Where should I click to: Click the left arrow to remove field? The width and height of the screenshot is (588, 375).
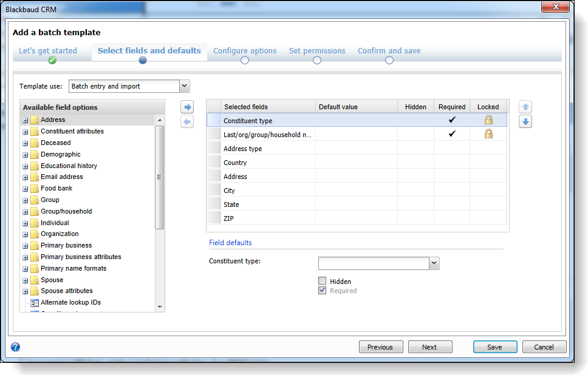(x=188, y=122)
